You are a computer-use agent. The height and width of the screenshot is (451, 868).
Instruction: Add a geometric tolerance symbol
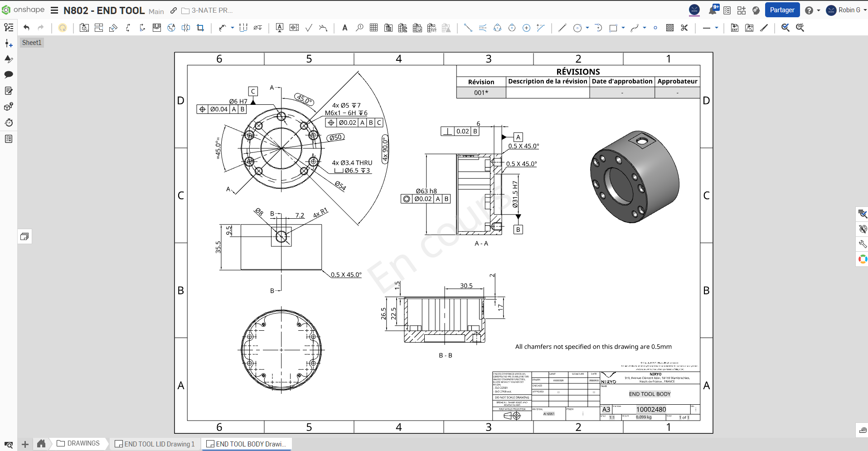[x=294, y=28]
